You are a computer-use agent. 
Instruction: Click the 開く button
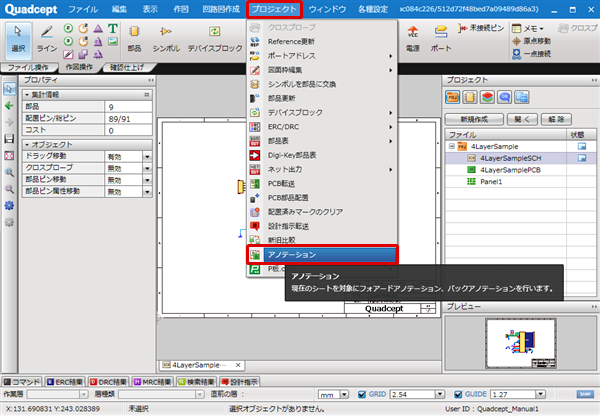click(522, 119)
